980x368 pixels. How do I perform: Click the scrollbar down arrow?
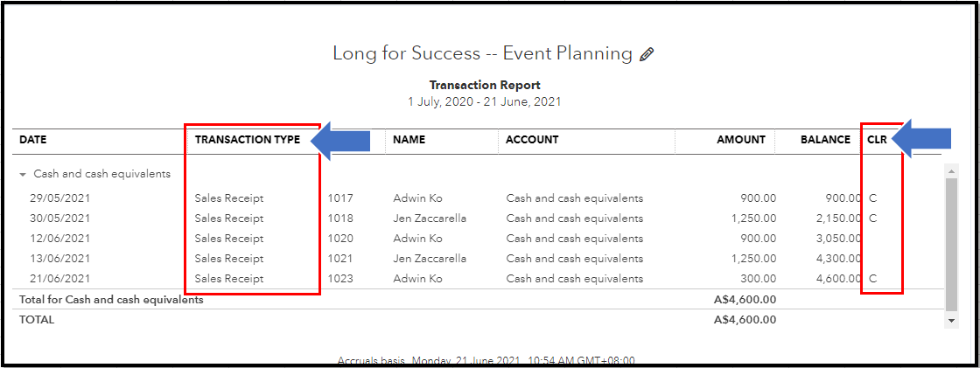click(x=952, y=321)
